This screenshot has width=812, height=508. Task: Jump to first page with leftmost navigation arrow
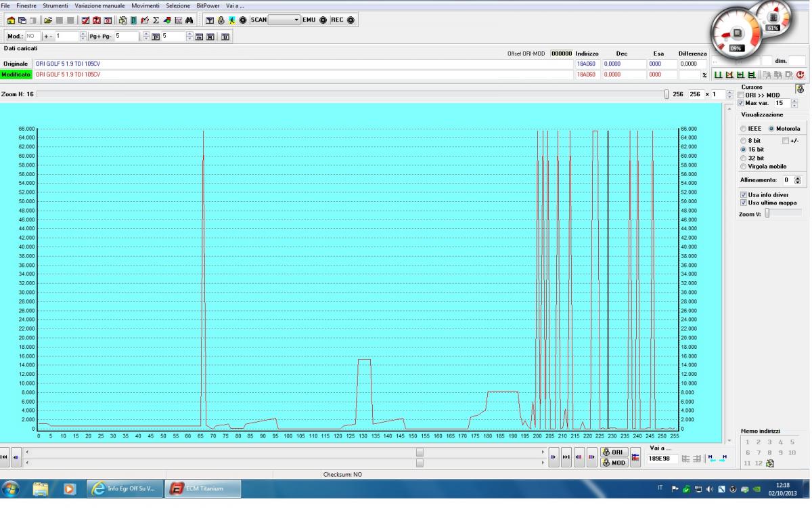[x=5, y=457]
